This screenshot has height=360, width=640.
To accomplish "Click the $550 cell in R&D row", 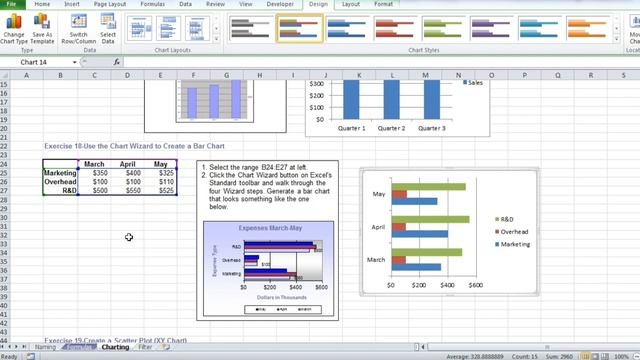I will [127, 190].
